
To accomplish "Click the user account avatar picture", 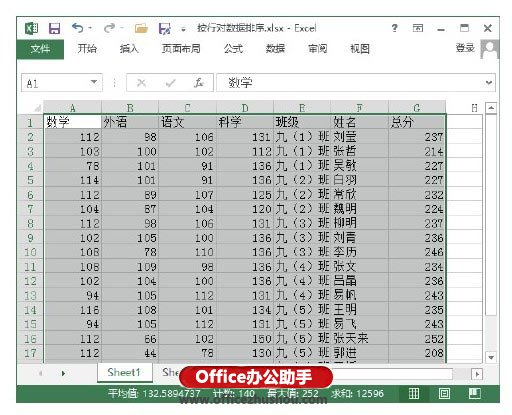I will coord(490,49).
